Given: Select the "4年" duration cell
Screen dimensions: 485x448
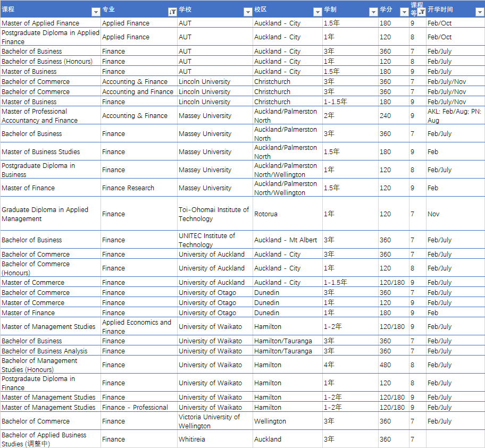Looking at the screenshot, I should (x=350, y=365).
